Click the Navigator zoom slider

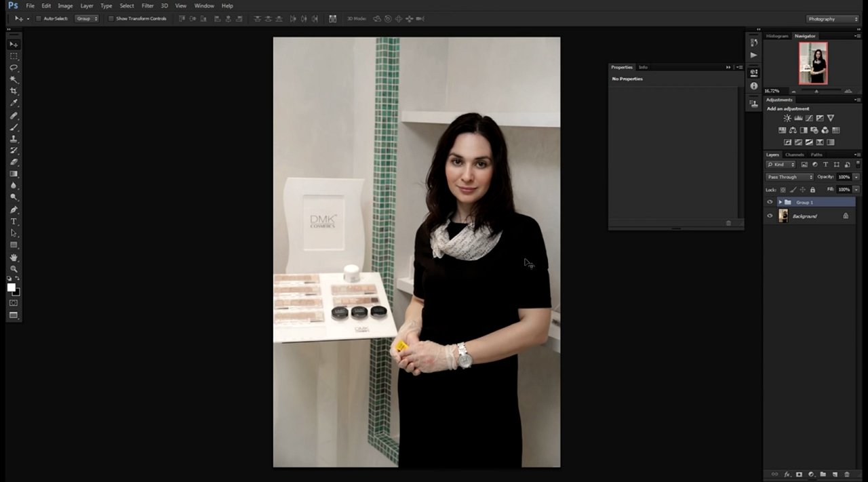[x=816, y=91]
